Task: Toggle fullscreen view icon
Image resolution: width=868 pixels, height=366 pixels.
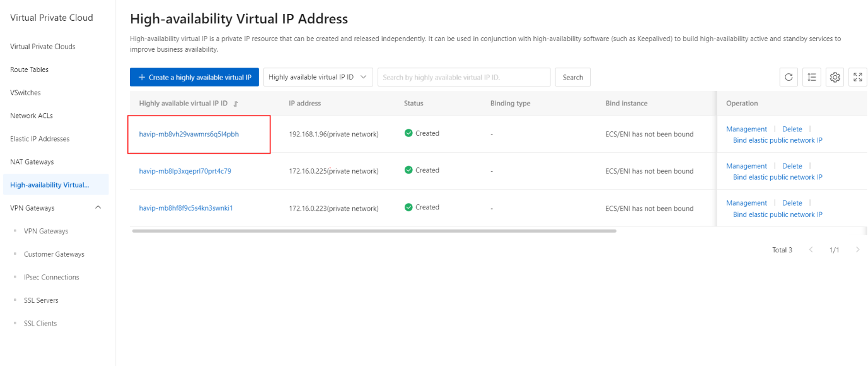Action: 858,77
